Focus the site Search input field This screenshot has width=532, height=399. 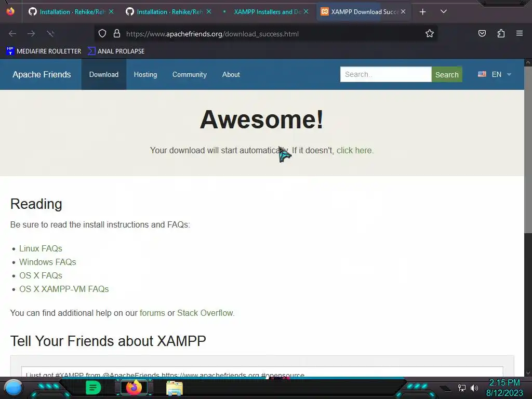(386, 74)
